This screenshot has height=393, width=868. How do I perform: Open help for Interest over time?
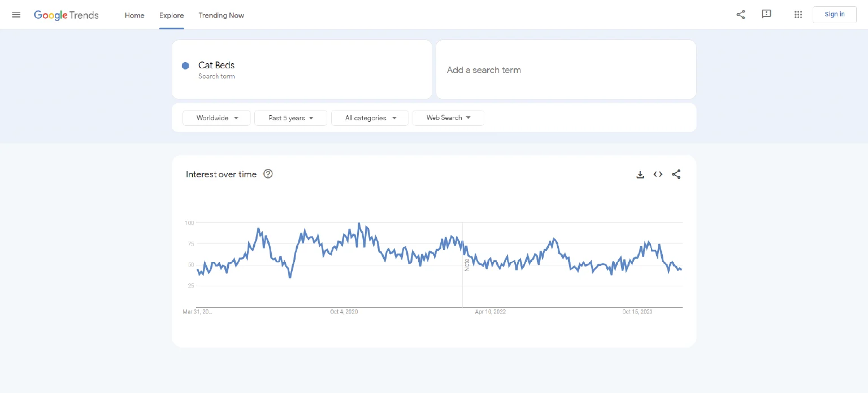(268, 174)
